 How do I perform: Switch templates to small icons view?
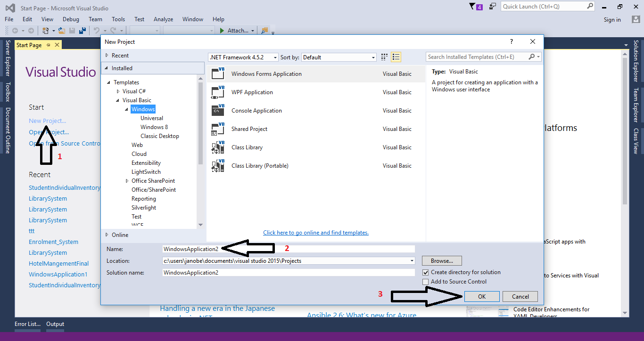(384, 57)
